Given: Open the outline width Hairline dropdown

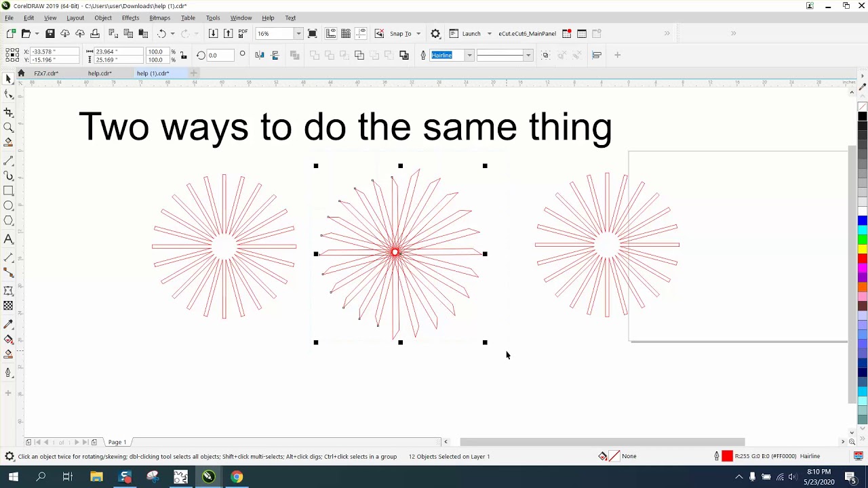Looking at the screenshot, I should pos(469,55).
